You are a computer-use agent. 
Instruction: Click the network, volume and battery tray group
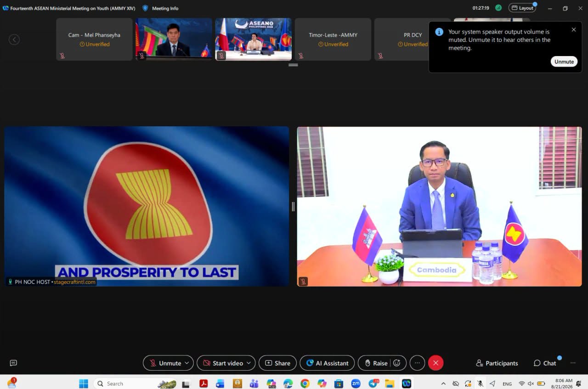pos(531,383)
